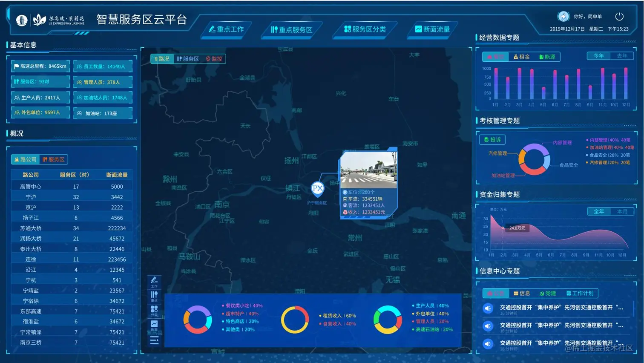This screenshot has height=363, width=644.
Task: Click the 外包单位 9597人 info card
Action: 41,112
